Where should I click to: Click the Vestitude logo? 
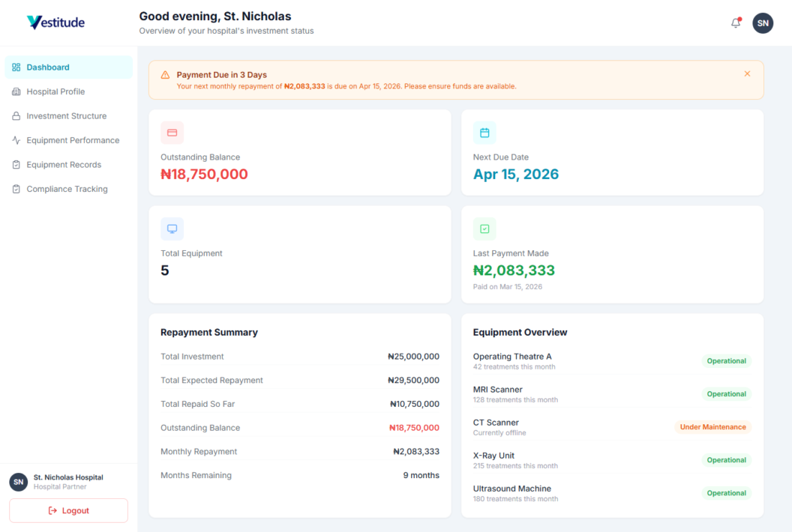56,22
